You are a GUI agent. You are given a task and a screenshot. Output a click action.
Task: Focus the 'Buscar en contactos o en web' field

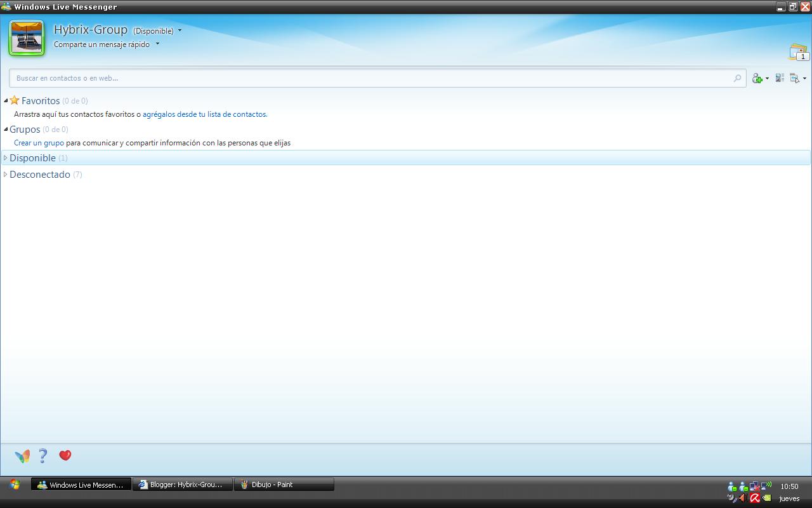[377, 78]
